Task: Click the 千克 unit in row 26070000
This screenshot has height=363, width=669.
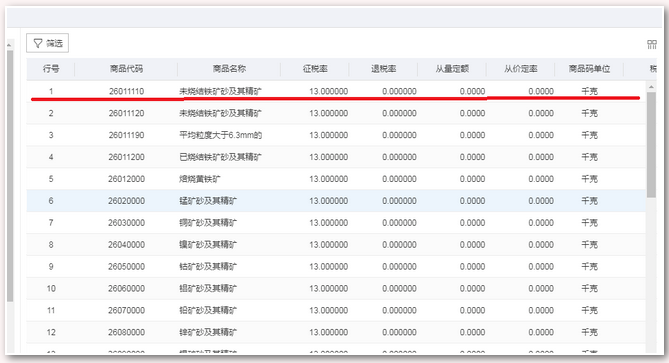Action: point(589,310)
